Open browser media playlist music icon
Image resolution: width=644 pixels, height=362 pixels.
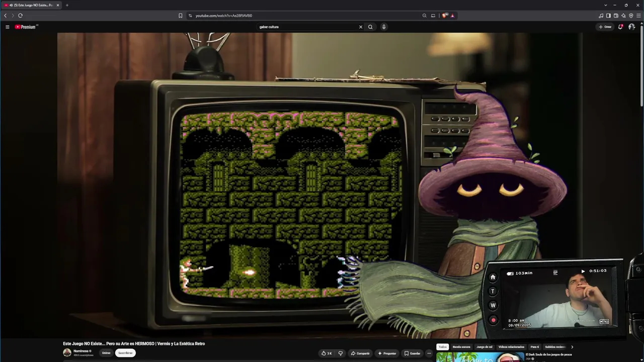coord(601,16)
